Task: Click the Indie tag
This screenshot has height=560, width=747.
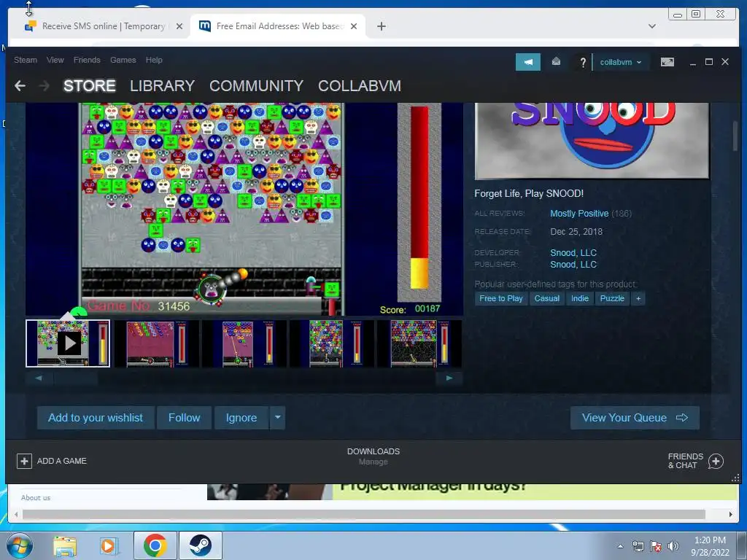Action: (x=580, y=298)
